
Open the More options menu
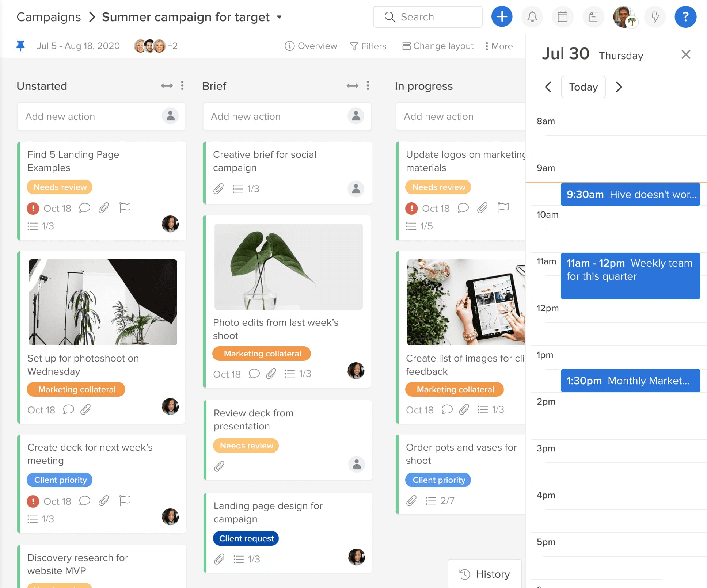click(499, 46)
